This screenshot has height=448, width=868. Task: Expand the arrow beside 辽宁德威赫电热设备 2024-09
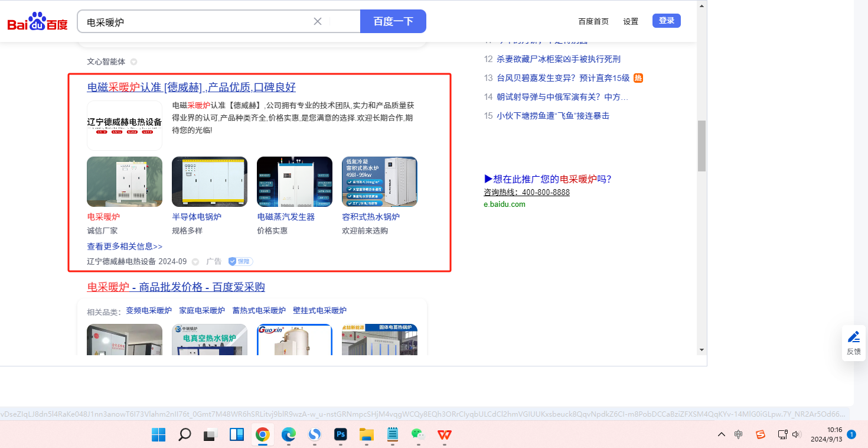[x=195, y=262]
